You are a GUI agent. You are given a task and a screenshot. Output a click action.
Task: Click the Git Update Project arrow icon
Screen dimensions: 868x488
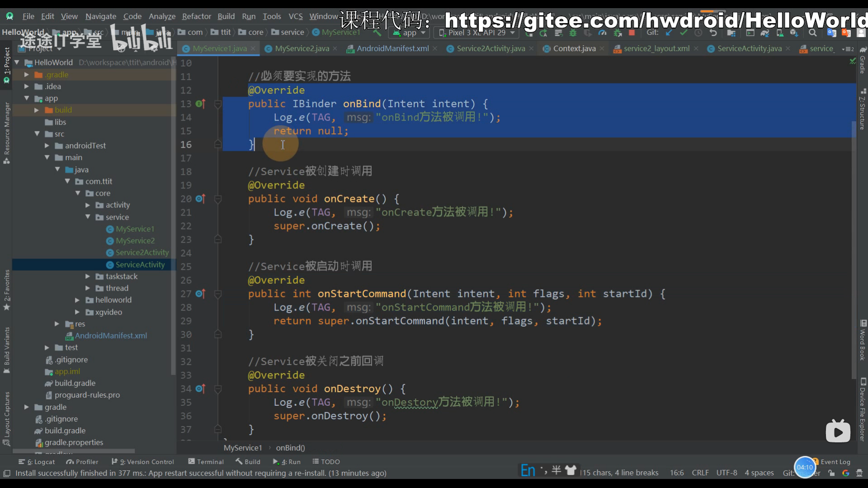(669, 33)
